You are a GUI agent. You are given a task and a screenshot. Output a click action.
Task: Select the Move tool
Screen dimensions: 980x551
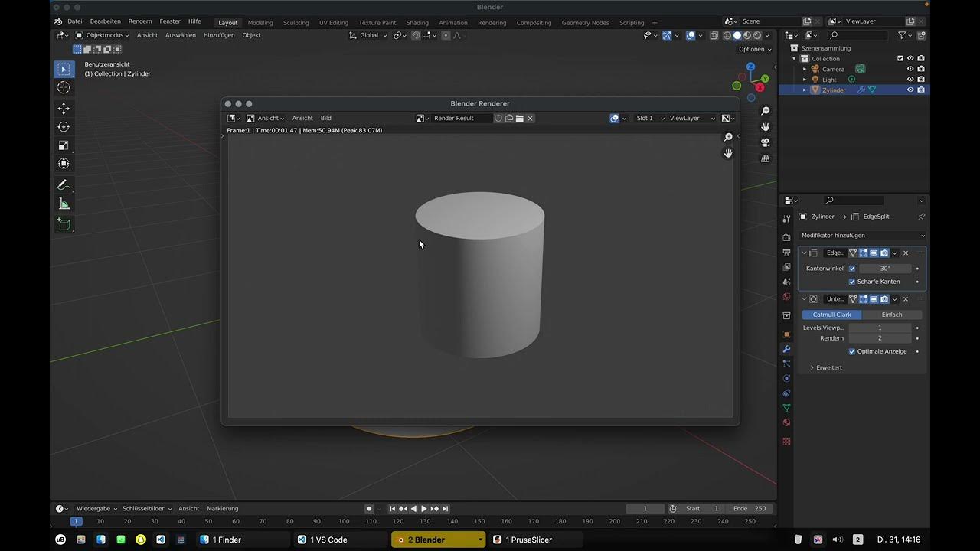(64, 109)
